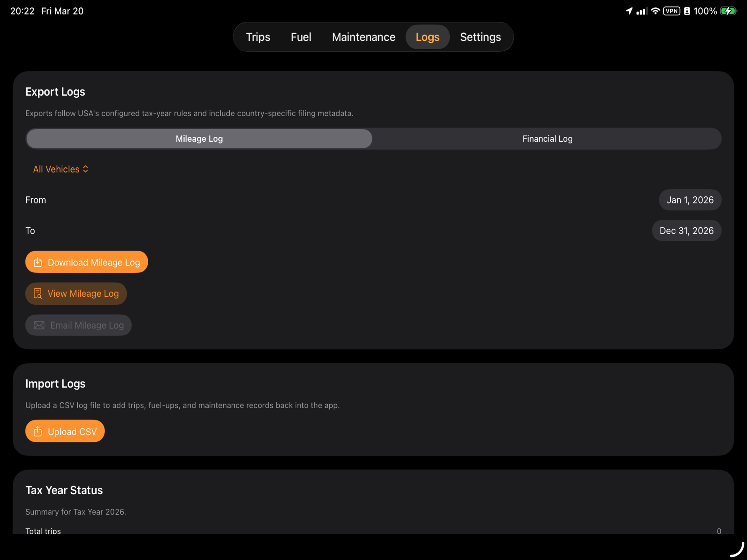Click the 'Summary for Tax Year 2026.' text
Screen dimensions: 747x560
tap(76, 512)
